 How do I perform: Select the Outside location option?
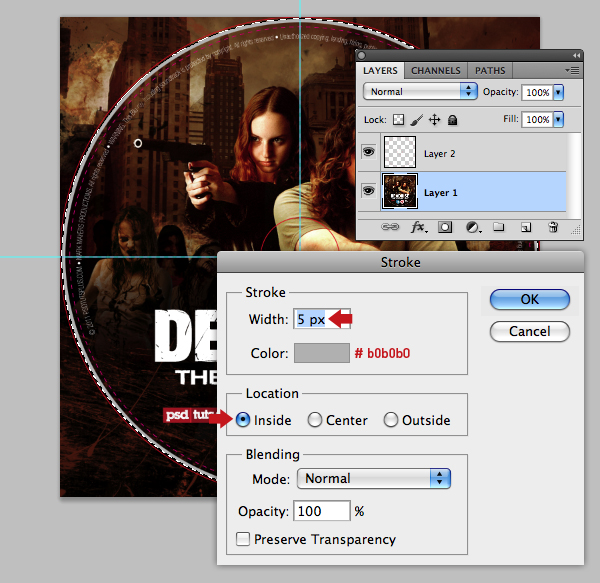pos(391,420)
